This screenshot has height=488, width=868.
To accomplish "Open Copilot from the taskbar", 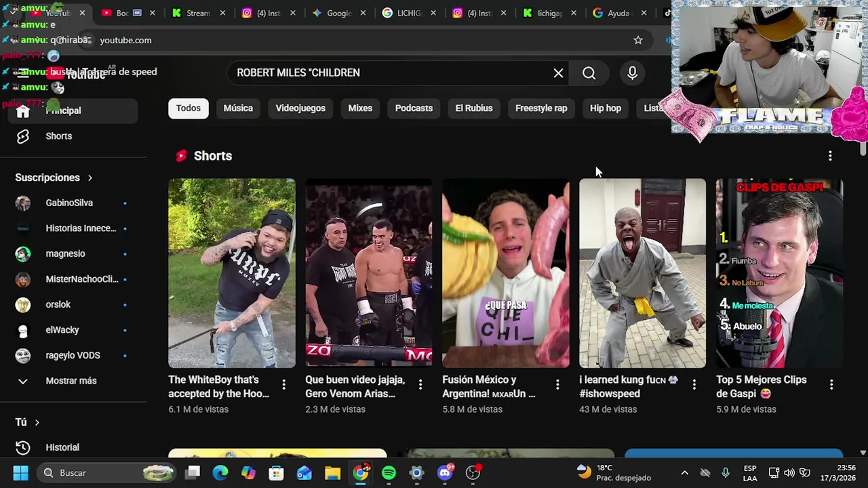I will 248,473.
